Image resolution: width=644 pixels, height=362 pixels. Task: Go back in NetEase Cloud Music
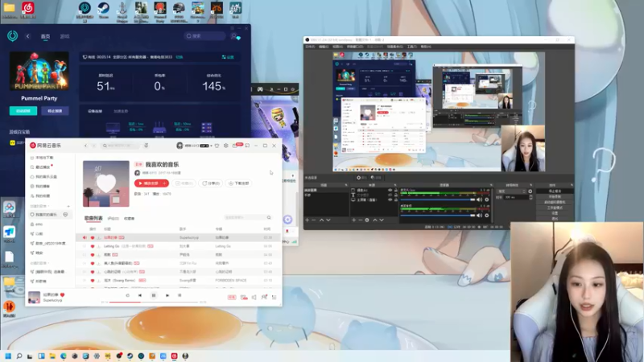85,146
